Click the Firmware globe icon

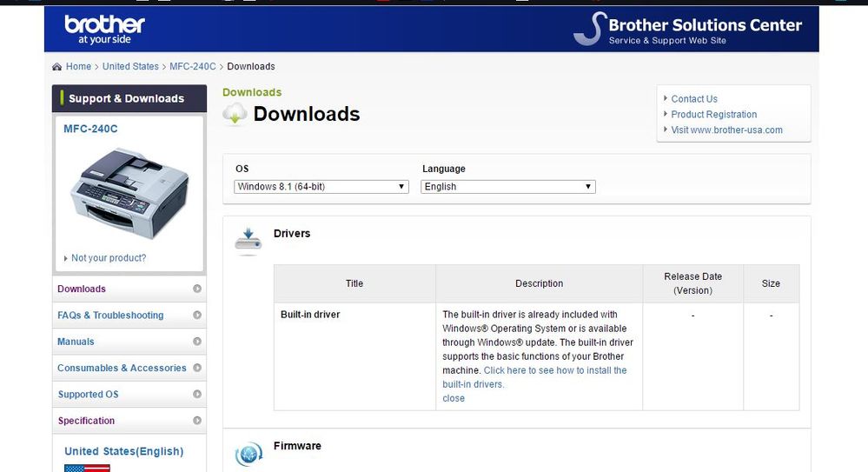248,454
